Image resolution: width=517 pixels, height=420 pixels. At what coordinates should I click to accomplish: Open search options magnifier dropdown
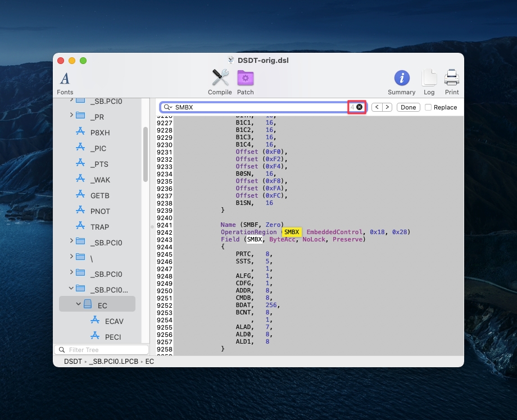[167, 107]
